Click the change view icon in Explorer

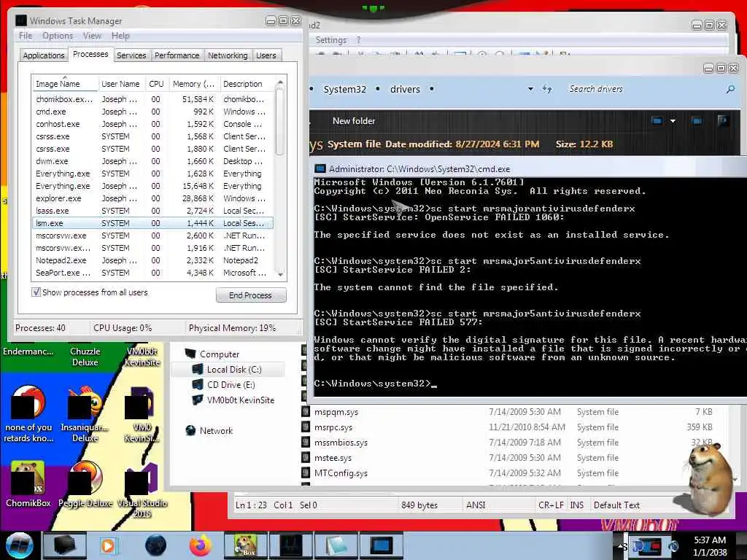pyautogui.click(x=657, y=121)
